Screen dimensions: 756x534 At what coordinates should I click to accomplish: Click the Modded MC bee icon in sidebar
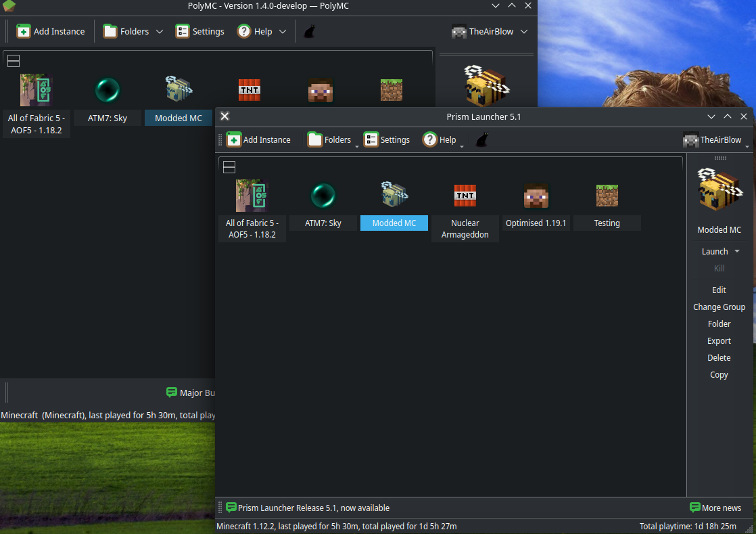tap(719, 190)
